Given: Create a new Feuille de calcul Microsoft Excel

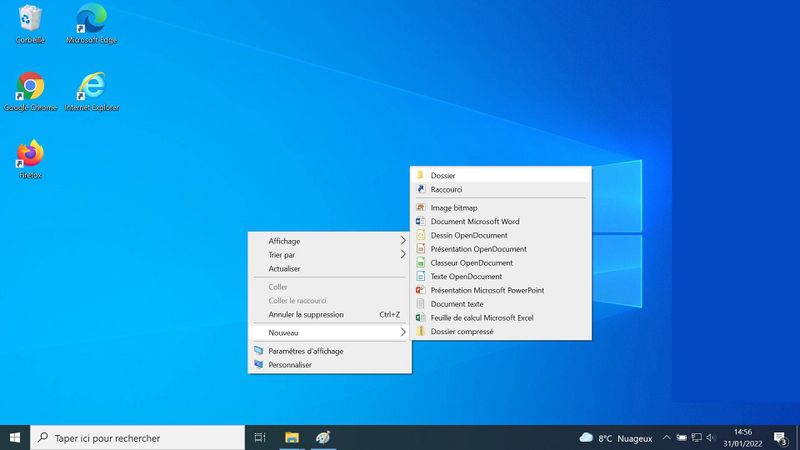Looking at the screenshot, I should (x=501, y=318).
